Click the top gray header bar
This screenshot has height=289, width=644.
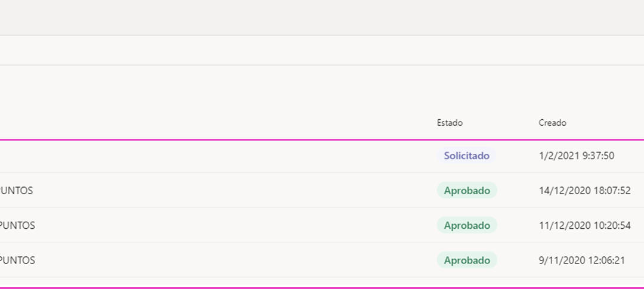(x=322, y=17)
